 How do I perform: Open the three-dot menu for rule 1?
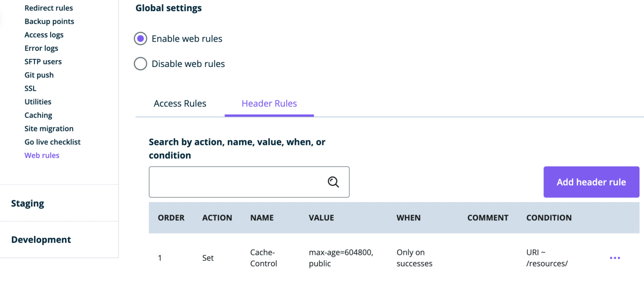[615, 258]
